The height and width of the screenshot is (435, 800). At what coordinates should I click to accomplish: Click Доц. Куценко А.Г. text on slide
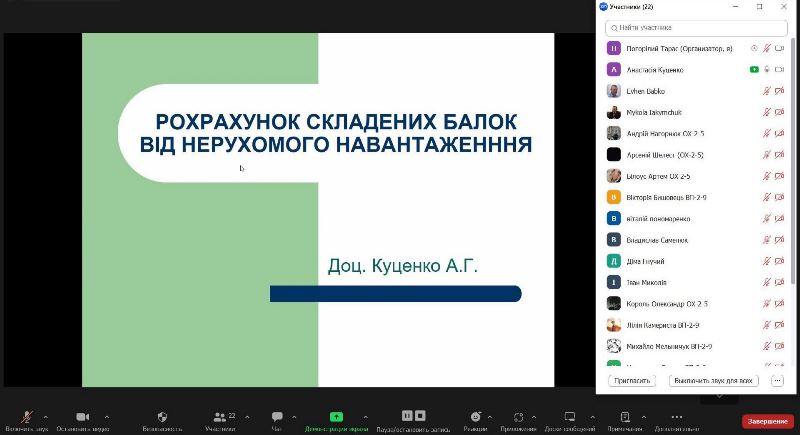pos(403,266)
